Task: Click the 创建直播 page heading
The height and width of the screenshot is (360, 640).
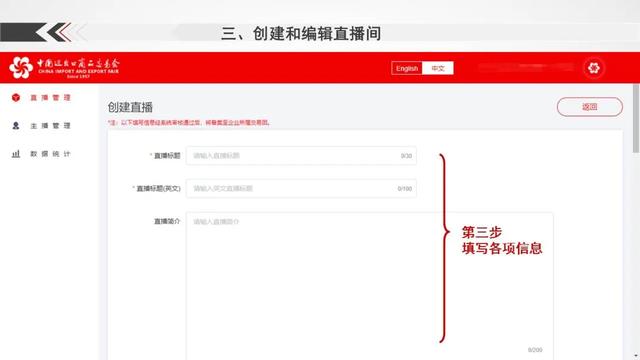Action: (130, 107)
